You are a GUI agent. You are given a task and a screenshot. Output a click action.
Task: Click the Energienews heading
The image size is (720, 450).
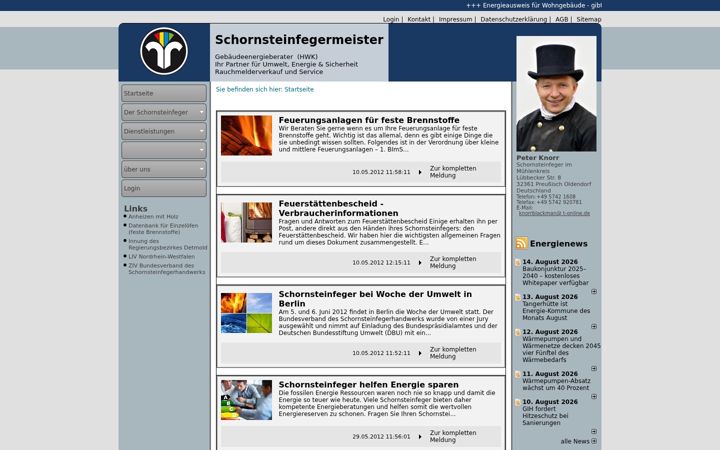coord(558,243)
